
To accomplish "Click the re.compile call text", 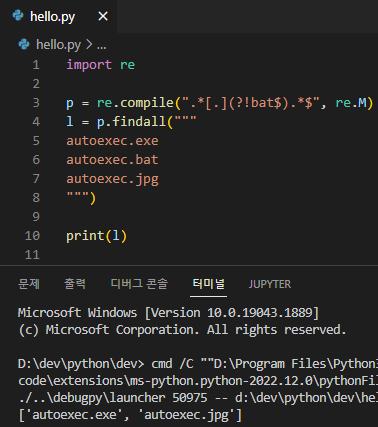I will pyautogui.click(x=135, y=103).
